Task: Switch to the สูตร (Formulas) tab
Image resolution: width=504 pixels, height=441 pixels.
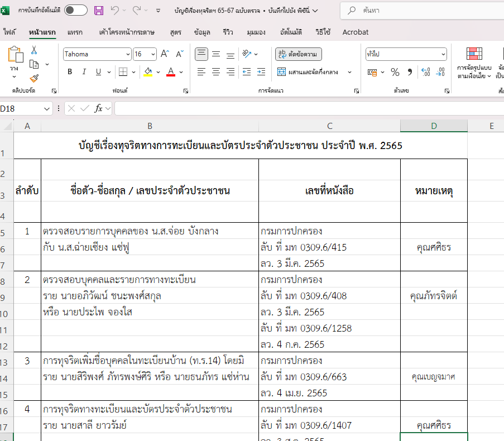Action: [x=175, y=32]
